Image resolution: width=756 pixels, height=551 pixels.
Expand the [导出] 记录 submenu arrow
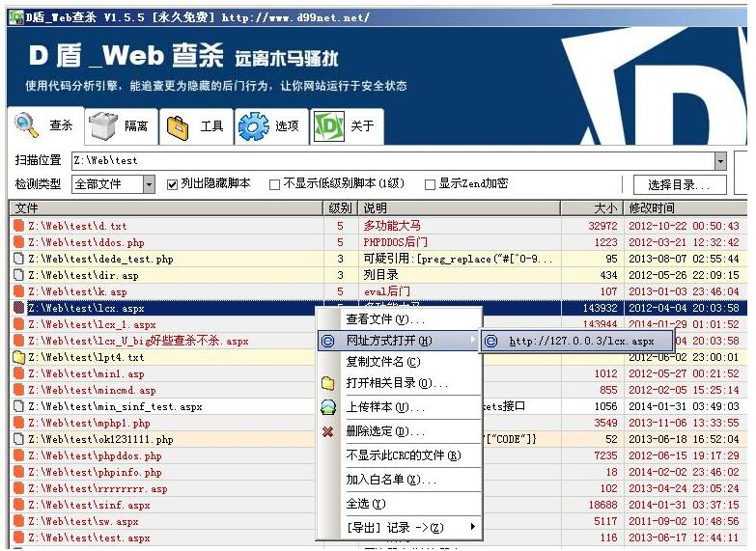472,527
